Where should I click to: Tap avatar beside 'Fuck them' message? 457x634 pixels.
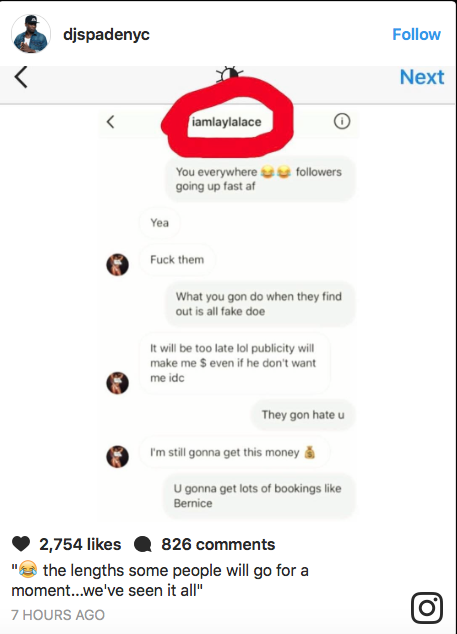click(x=117, y=265)
